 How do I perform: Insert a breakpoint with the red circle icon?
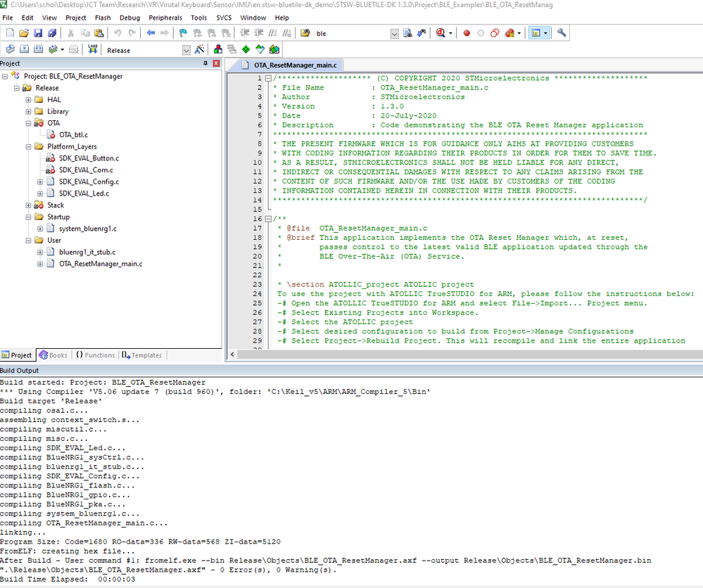466,33
